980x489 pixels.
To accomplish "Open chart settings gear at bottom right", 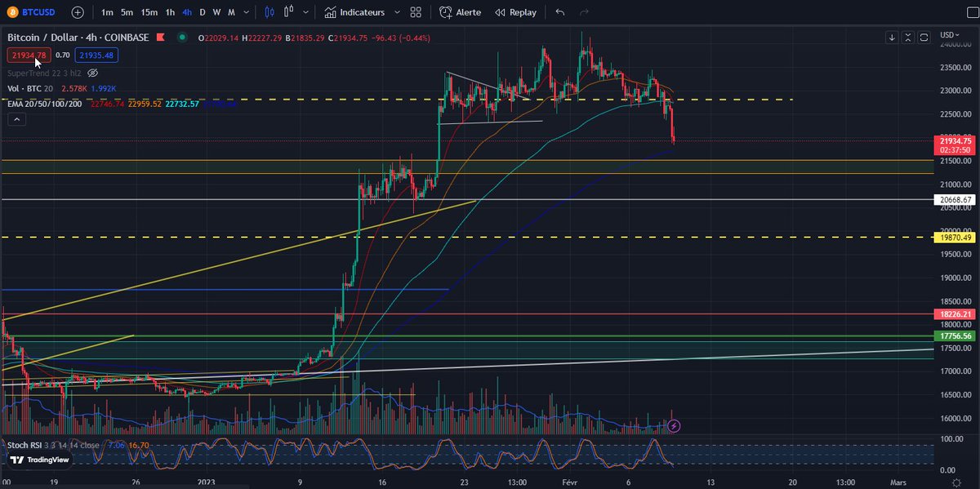I will coord(955,483).
